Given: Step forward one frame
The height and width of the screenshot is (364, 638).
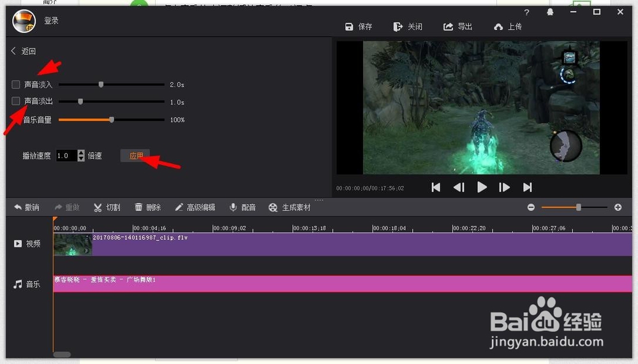Looking at the screenshot, I should click(x=504, y=187).
